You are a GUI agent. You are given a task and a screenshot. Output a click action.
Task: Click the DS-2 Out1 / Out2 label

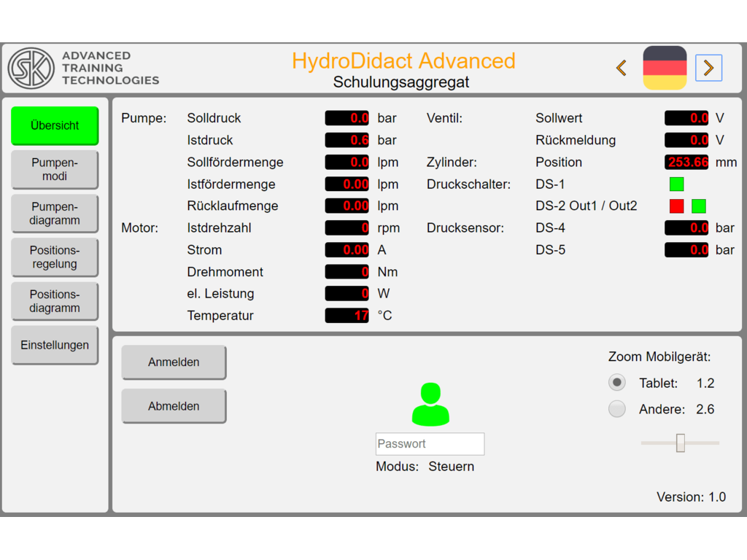586,206
